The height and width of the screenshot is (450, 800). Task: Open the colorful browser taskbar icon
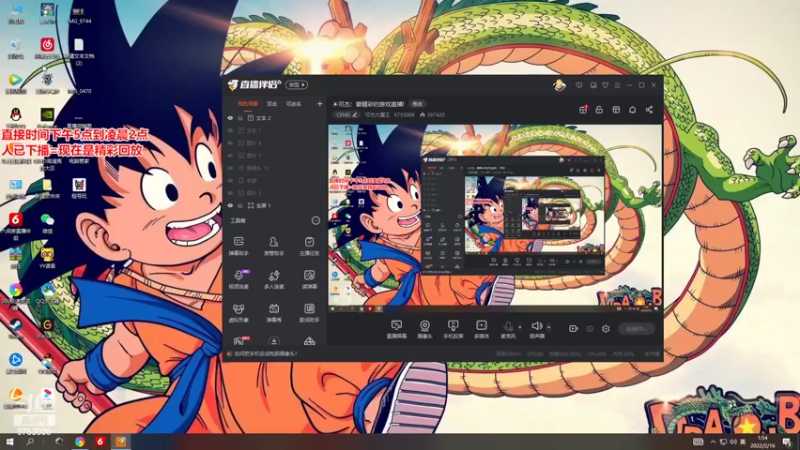click(80, 442)
